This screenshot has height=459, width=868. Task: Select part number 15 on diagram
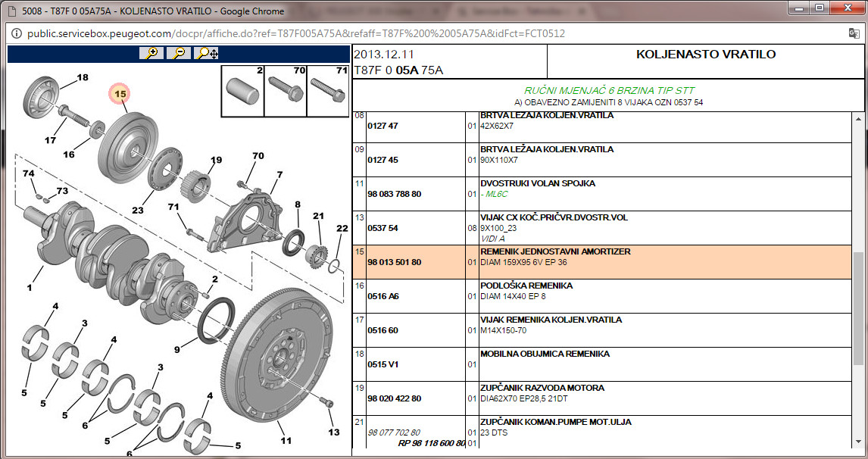(120, 94)
